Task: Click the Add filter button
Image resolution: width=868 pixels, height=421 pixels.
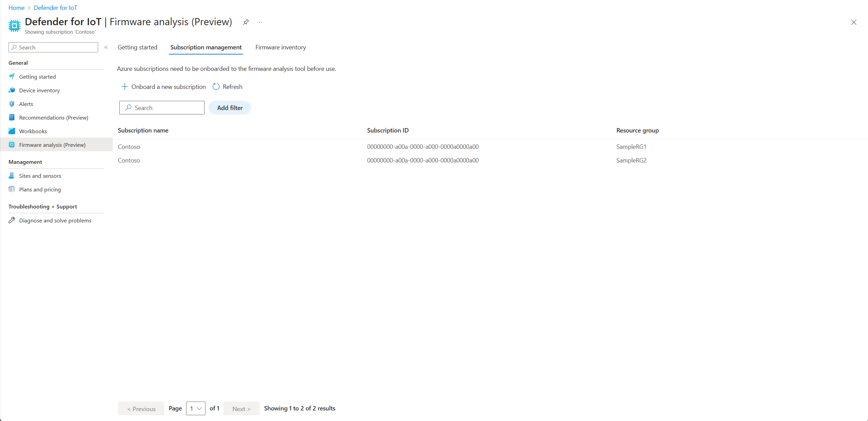Action: (x=230, y=108)
